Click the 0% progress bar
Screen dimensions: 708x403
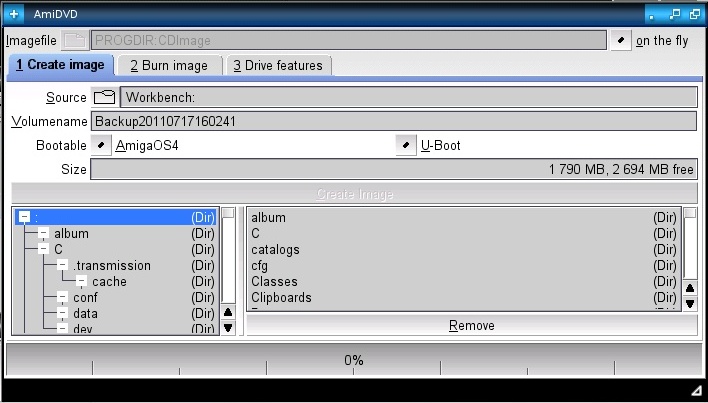[x=354, y=360]
